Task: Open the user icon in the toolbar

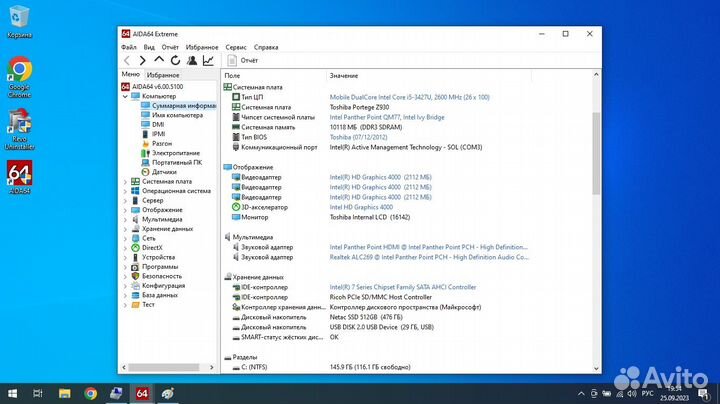Action: pyautogui.click(x=192, y=60)
